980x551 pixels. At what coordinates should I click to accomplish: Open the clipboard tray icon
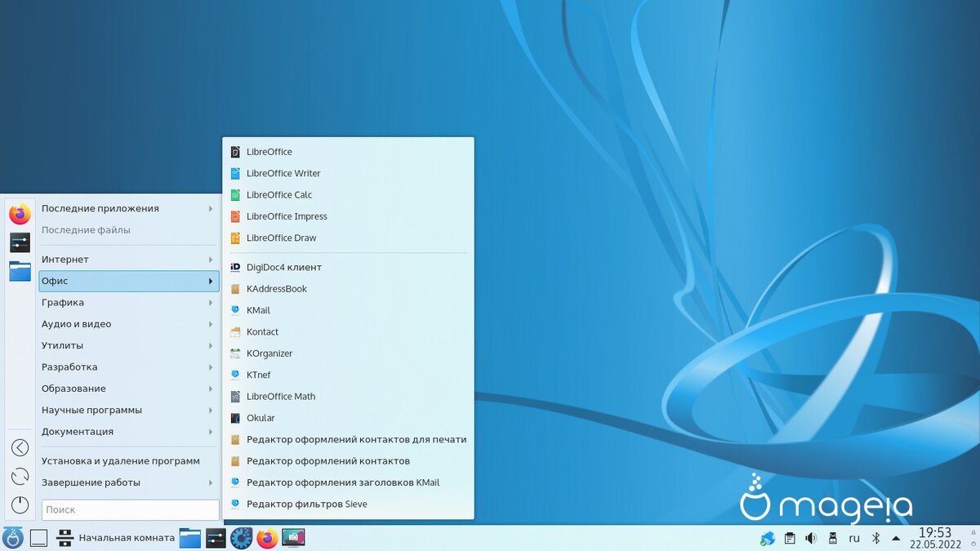pos(790,538)
